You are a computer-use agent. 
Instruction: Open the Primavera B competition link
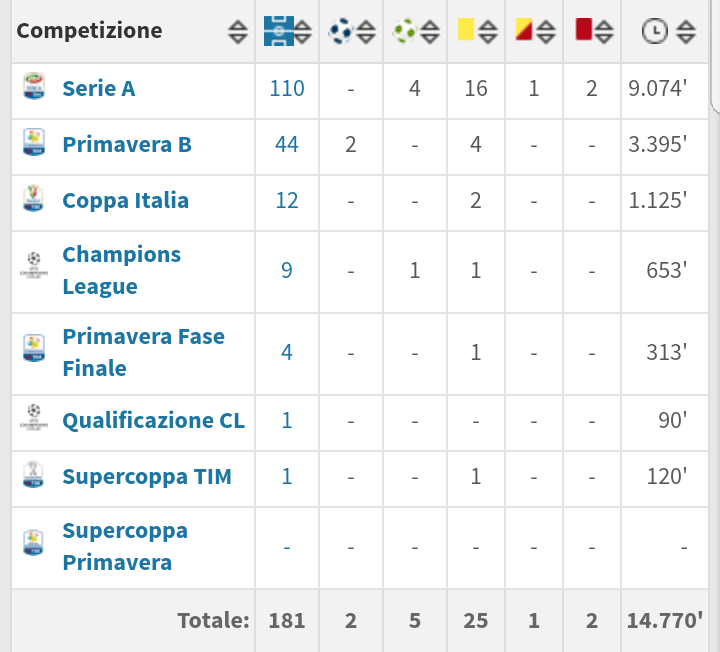point(127,144)
